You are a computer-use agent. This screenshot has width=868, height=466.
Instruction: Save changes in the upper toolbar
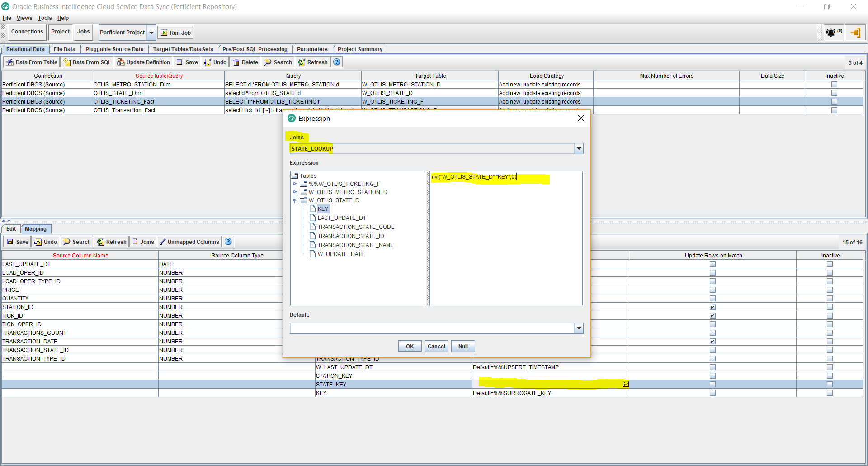click(187, 62)
